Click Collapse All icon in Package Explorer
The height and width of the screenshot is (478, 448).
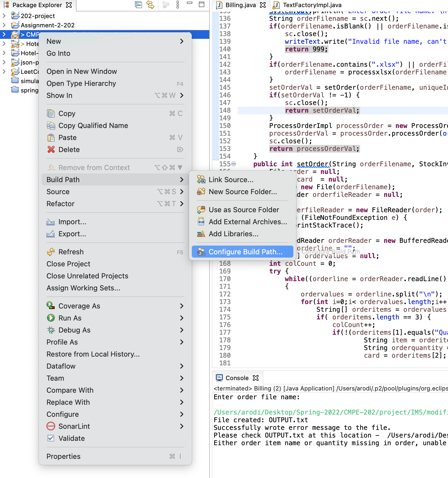click(138, 5)
